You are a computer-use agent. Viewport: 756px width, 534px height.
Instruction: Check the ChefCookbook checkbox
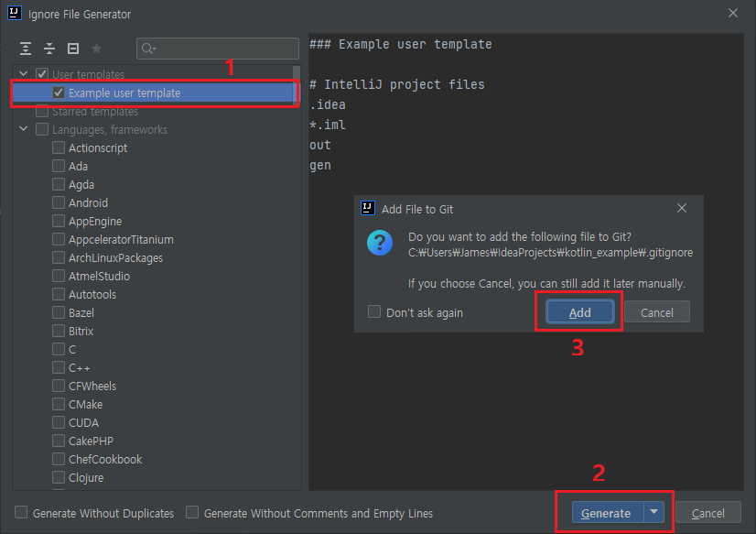pyautogui.click(x=59, y=459)
